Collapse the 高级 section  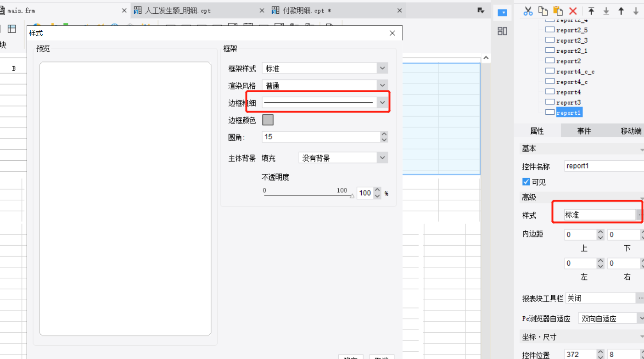(x=642, y=198)
